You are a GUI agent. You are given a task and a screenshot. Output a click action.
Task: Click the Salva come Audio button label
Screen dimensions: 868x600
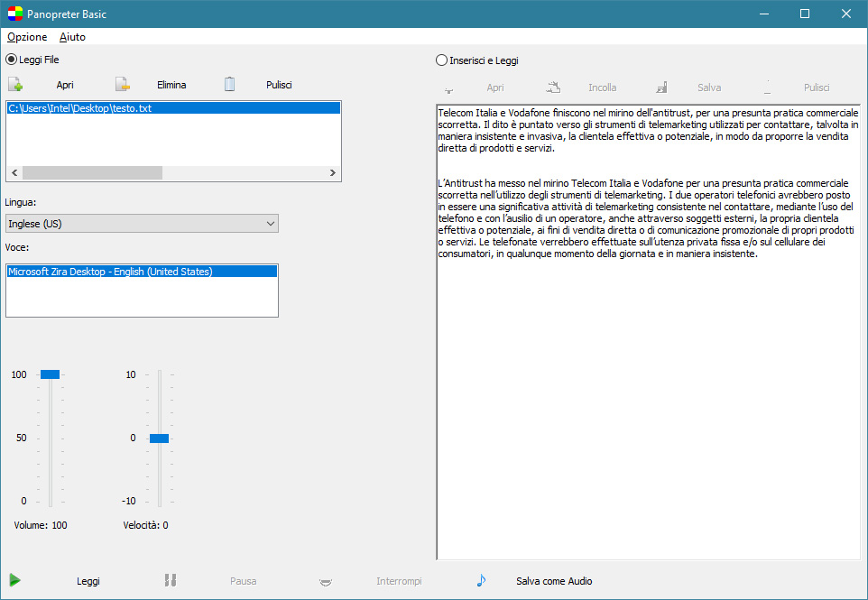click(554, 581)
